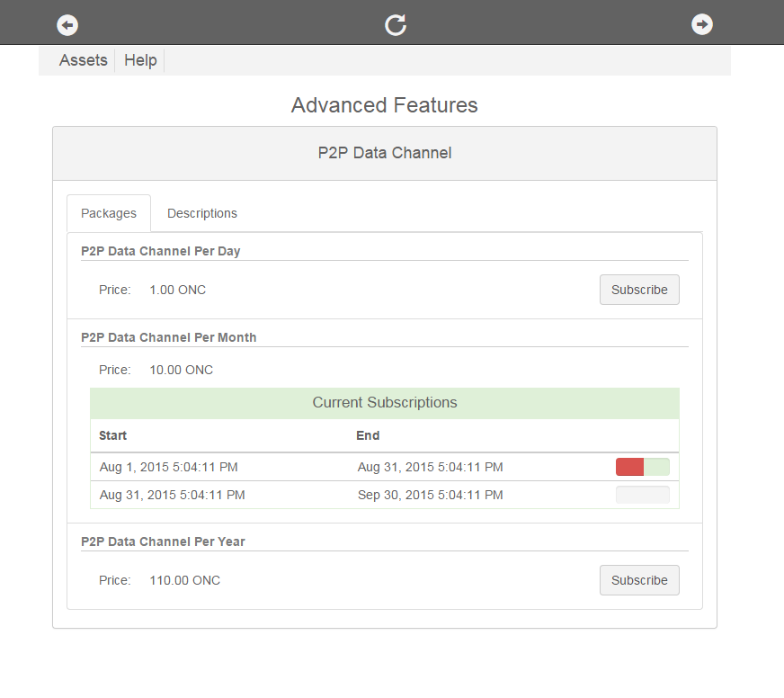Click the red-green subscription progress bar

642,467
